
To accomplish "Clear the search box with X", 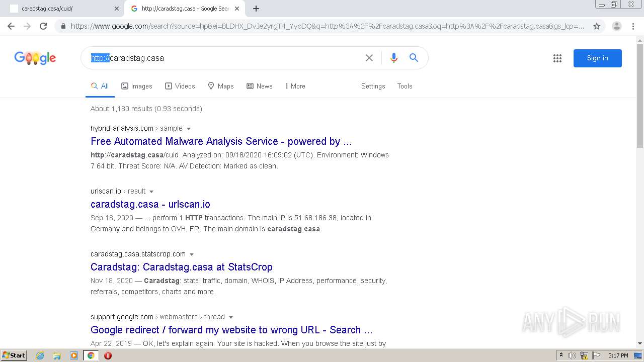I will coord(369,58).
